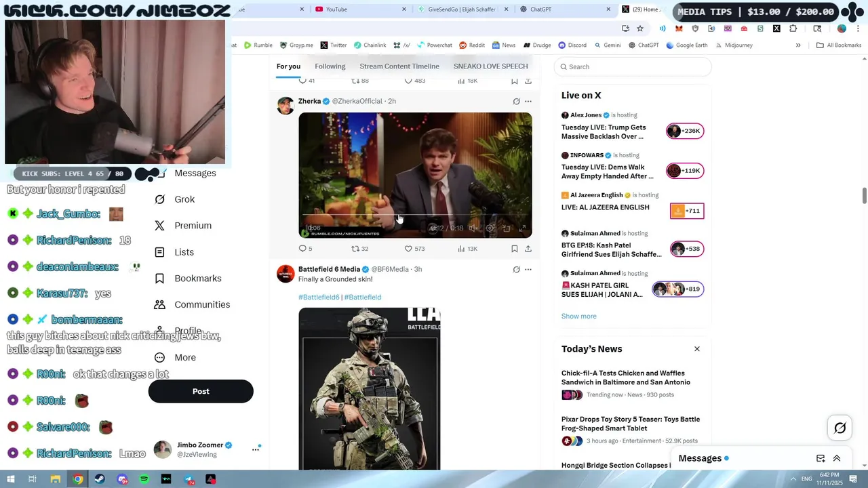
Task: Unmute the Zerka video
Action: pyautogui.click(x=473, y=228)
